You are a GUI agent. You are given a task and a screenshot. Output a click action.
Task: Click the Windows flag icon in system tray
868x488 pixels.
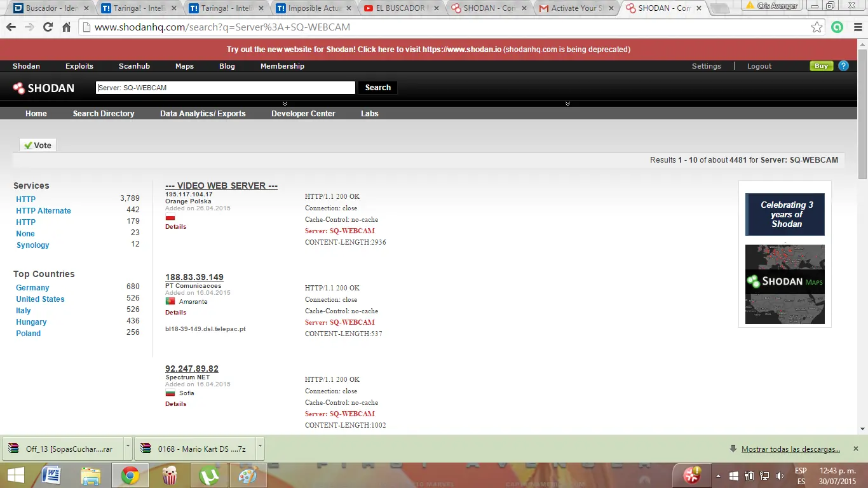(734, 476)
